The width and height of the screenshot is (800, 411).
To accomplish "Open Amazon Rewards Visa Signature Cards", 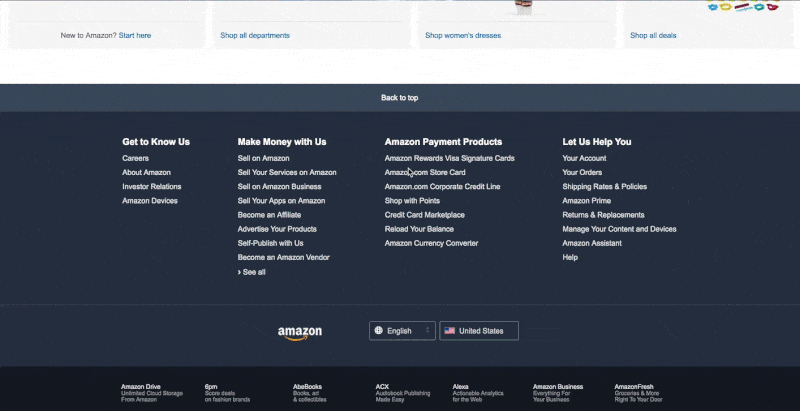I will tap(449, 159).
